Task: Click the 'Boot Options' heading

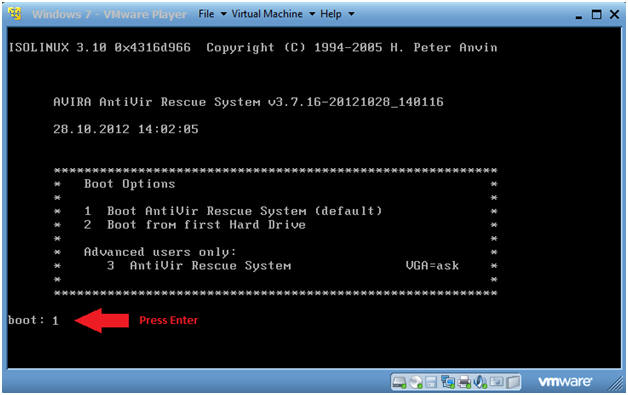Action: tap(129, 184)
